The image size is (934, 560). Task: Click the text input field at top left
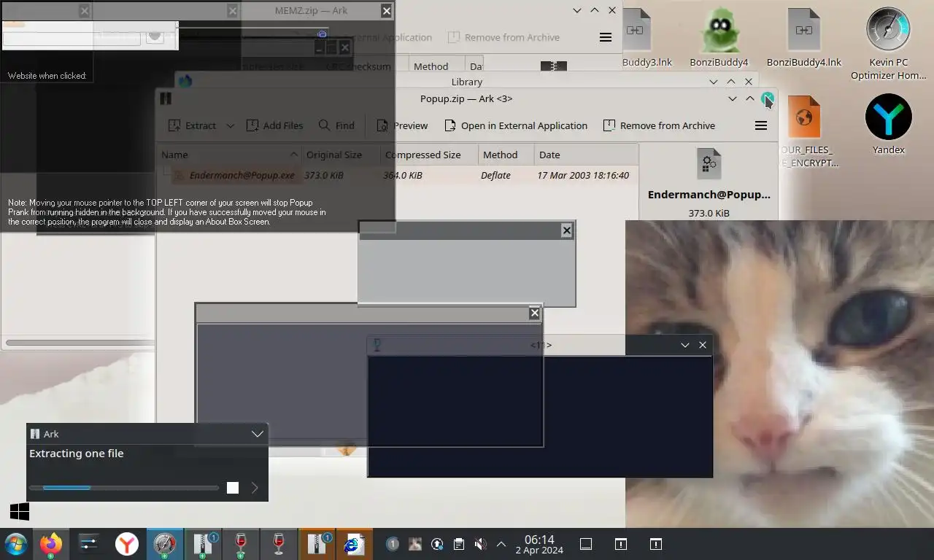point(72,37)
